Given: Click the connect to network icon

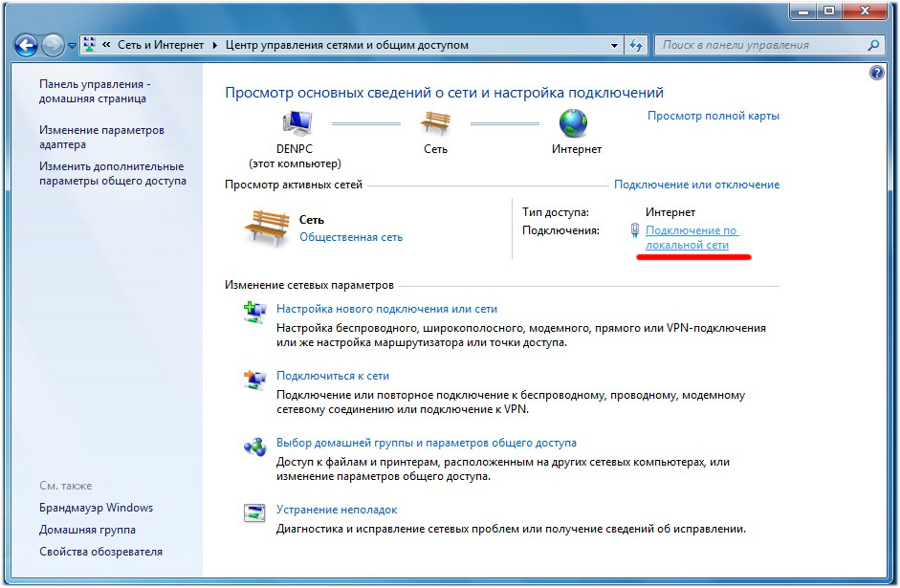Looking at the screenshot, I should 254,381.
